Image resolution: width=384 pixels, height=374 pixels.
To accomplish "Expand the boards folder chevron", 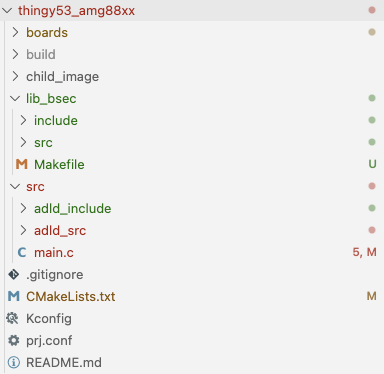I will coord(15,32).
